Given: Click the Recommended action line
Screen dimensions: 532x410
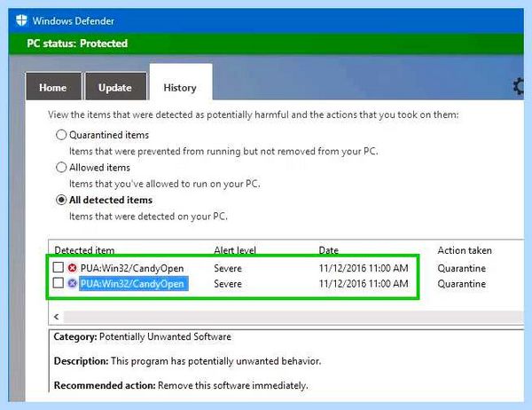Looking at the screenshot, I should [181, 385].
